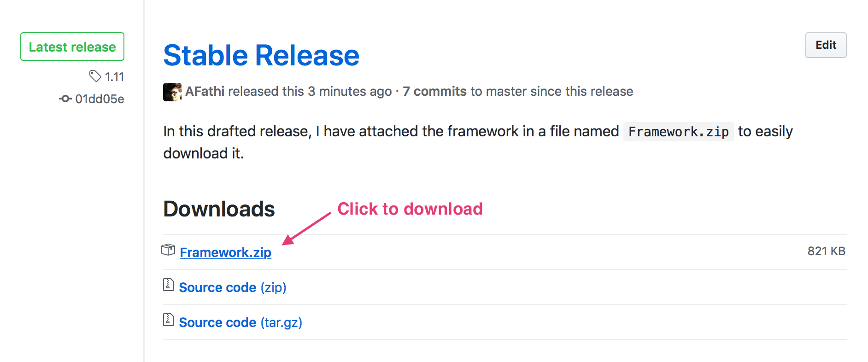
Task: Open the Latest release badge
Action: (x=72, y=47)
